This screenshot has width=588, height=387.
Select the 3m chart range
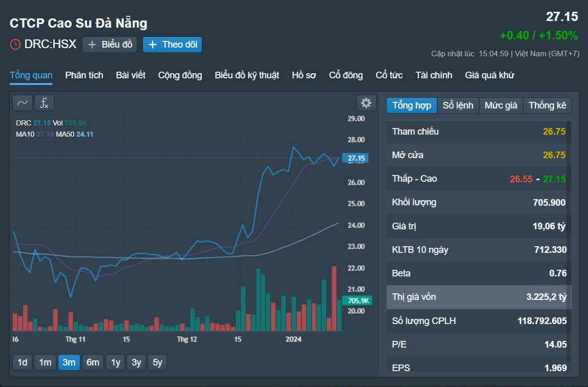click(x=69, y=362)
